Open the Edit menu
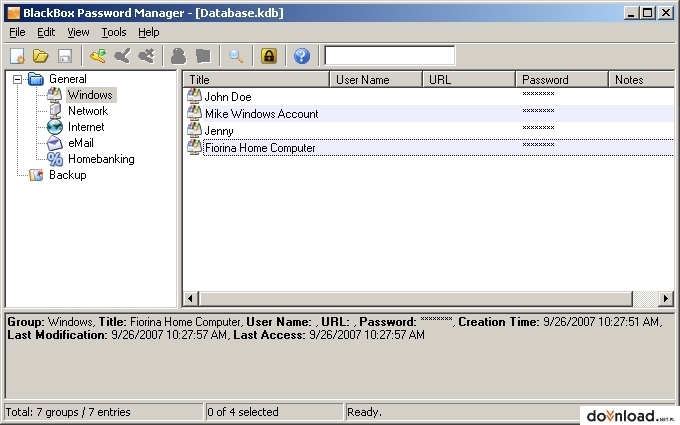This screenshot has width=680, height=425. coord(46,33)
